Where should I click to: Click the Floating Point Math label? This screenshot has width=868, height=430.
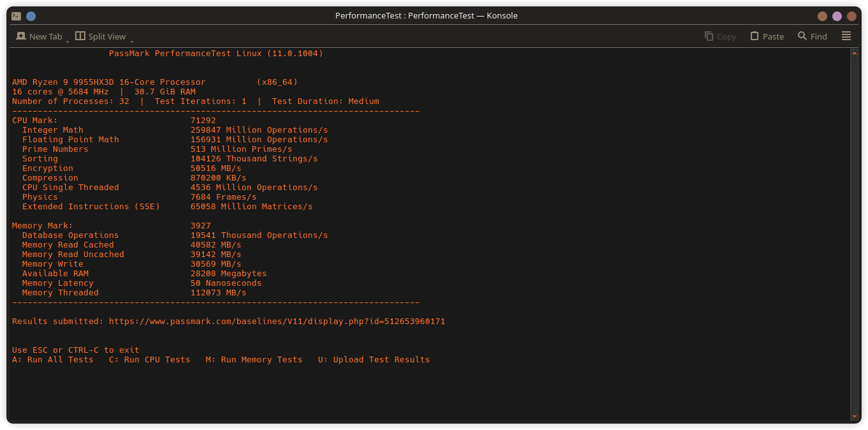tap(71, 140)
